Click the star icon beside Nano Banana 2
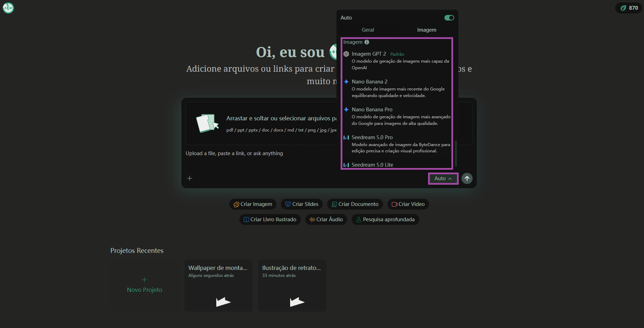The width and height of the screenshot is (644, 328). pyautogui.click(x=346, y=82)
